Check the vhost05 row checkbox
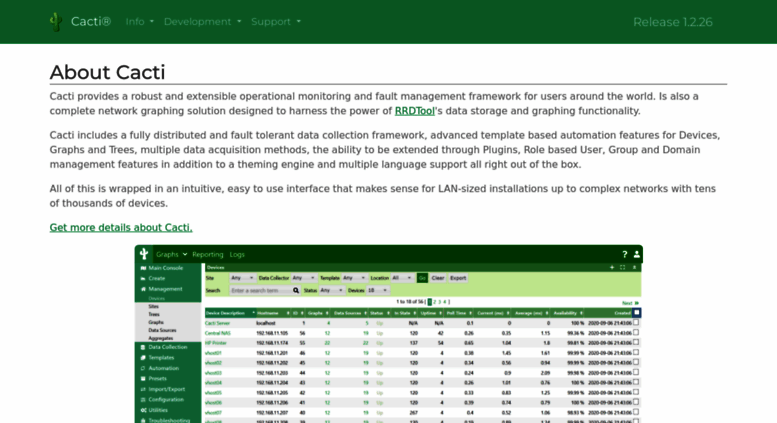This screenshot has width=777, height=423. click(x=636, y=392)
